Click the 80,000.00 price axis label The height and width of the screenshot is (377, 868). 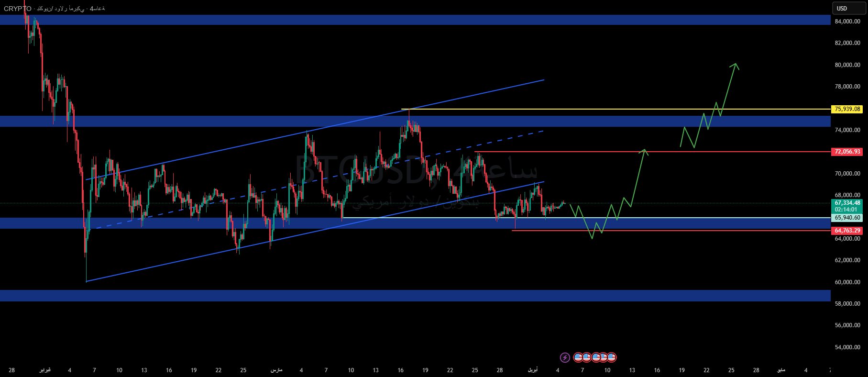tap(847, 65)
